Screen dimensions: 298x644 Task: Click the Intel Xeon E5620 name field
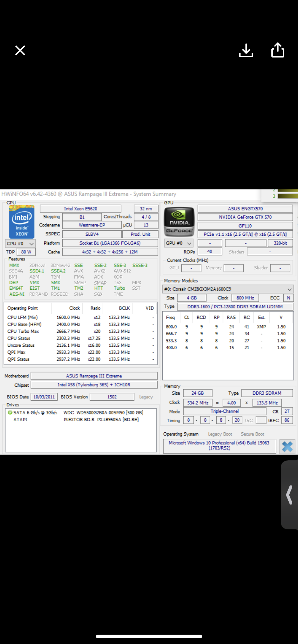(81, 209)
